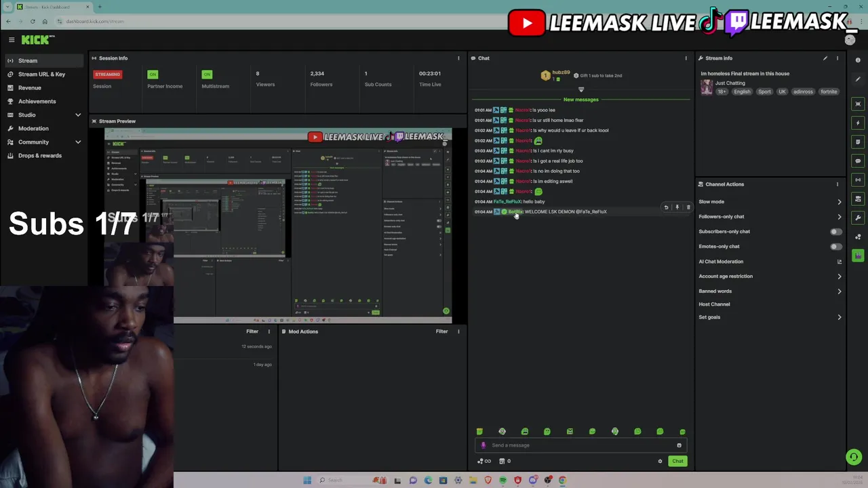The height and width of the screenshot is (488, 868).
Task: Go to Revenue page
Action: [43, 87]
